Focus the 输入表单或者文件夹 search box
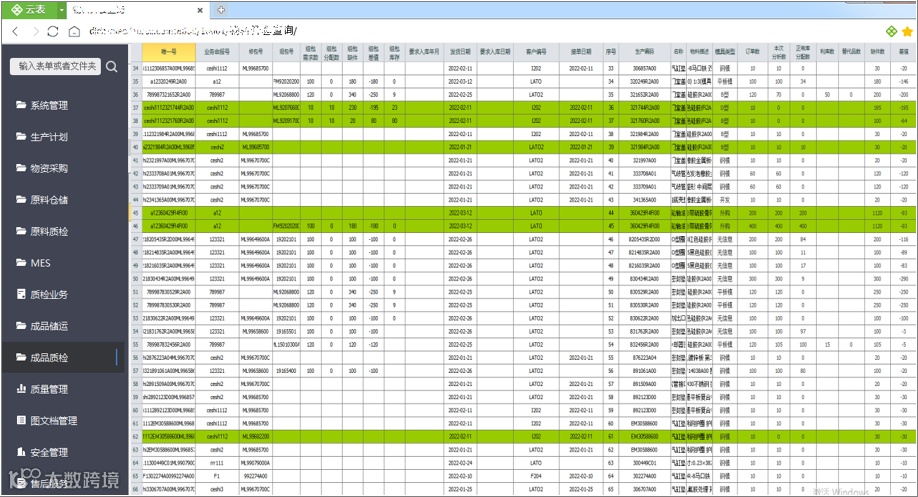This screenshot has width=918, height=497. pos(56,66)
